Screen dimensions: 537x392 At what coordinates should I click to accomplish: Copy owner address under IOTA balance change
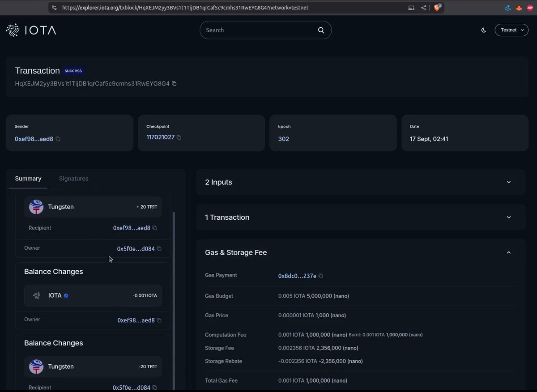point(159,320)
